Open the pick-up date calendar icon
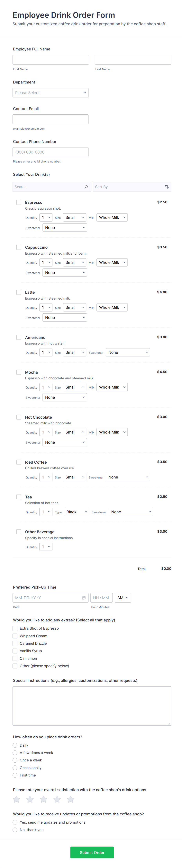This screenshot has height=868, width=182. (x=84, y=598)
